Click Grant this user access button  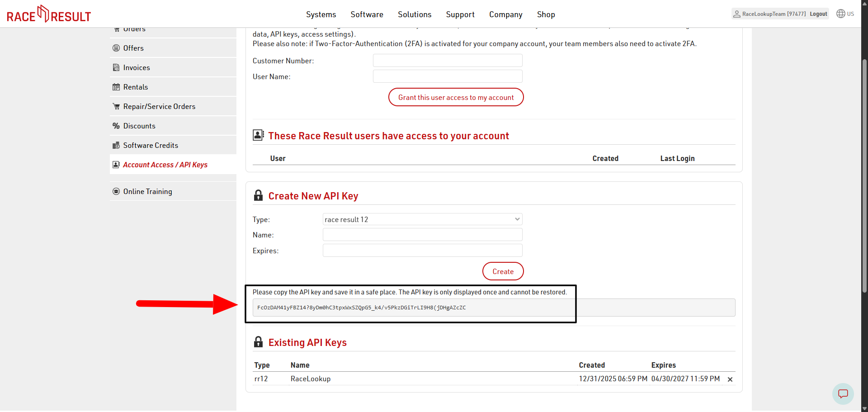coord(456,97)
